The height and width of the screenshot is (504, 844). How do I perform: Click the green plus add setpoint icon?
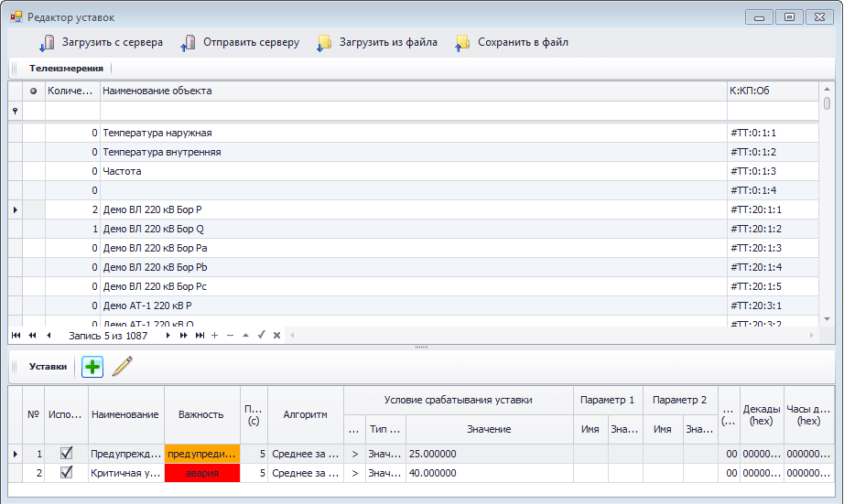coord(92,367)
